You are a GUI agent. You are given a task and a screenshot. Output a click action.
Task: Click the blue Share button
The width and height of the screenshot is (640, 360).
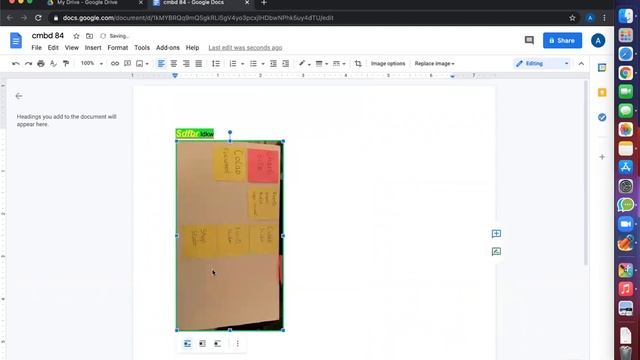tap(562, 40)
